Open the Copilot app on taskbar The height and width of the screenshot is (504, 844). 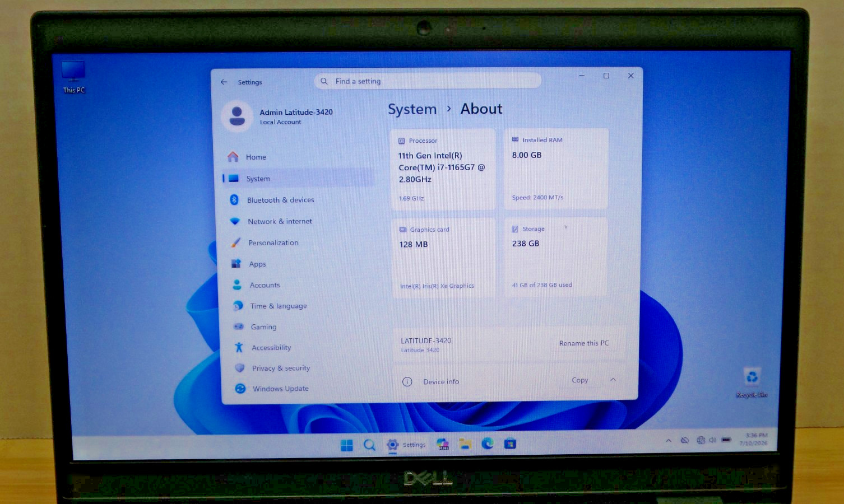(x=443, y=445)
